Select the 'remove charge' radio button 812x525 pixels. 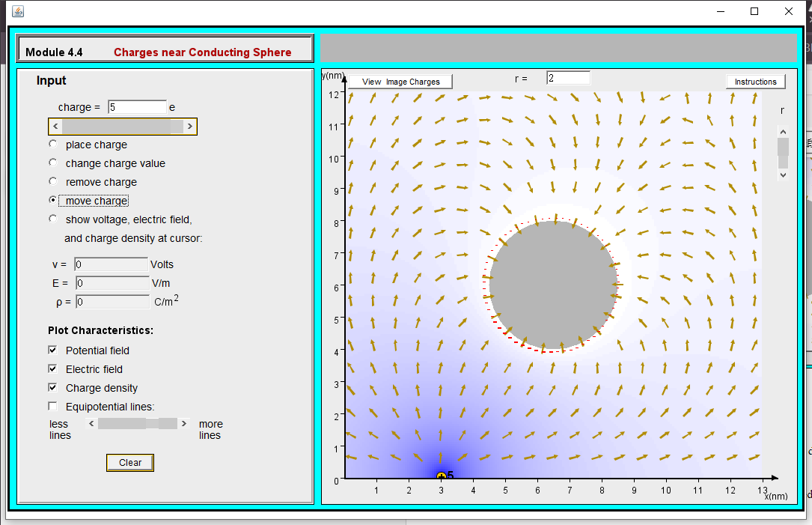click(x=52, y=180)
